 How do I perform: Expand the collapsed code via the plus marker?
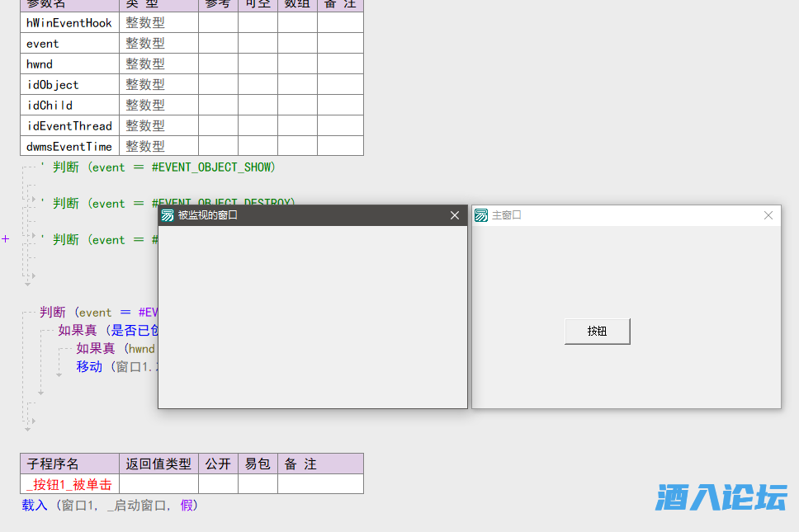[x=6, y=239]
